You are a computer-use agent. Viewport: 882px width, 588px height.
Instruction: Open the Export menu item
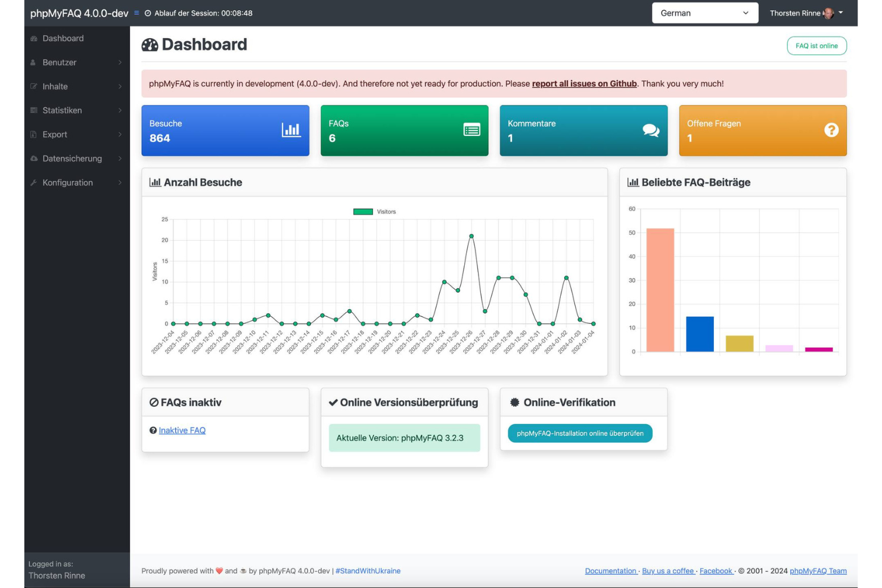(x=77, y=135)
